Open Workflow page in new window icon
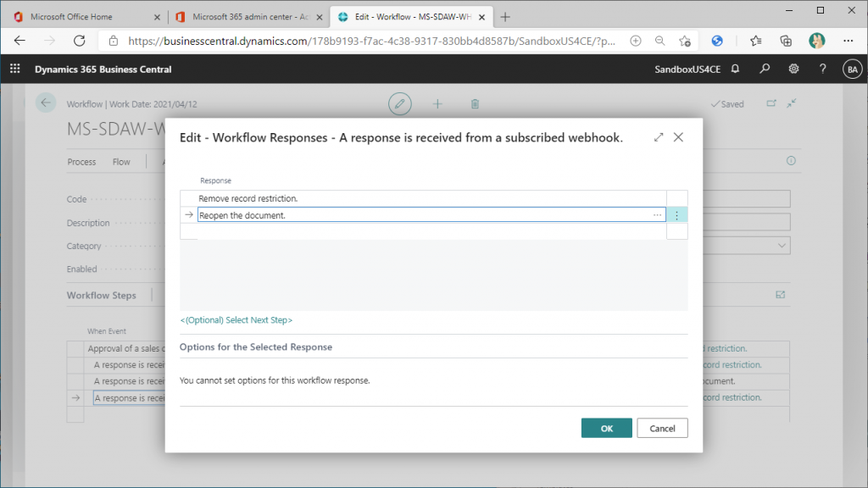Image resolution: width=868 pixels, height=488 pixels. click(771, 103)
